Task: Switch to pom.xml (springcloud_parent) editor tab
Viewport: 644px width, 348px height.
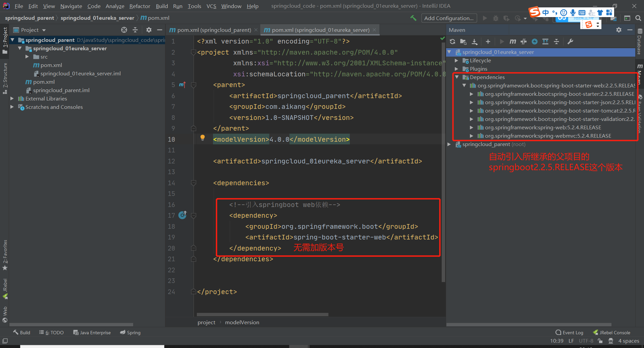Action: [214, 30]
